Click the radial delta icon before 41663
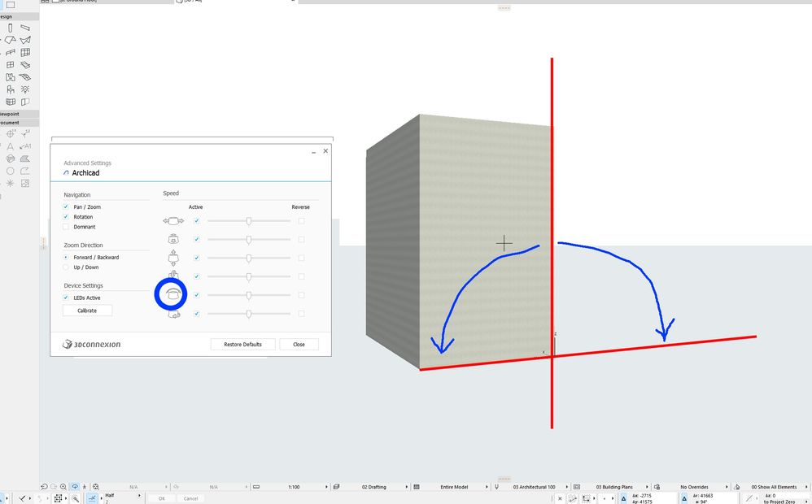This screenshot has width=812, height=504. (684, 497)
